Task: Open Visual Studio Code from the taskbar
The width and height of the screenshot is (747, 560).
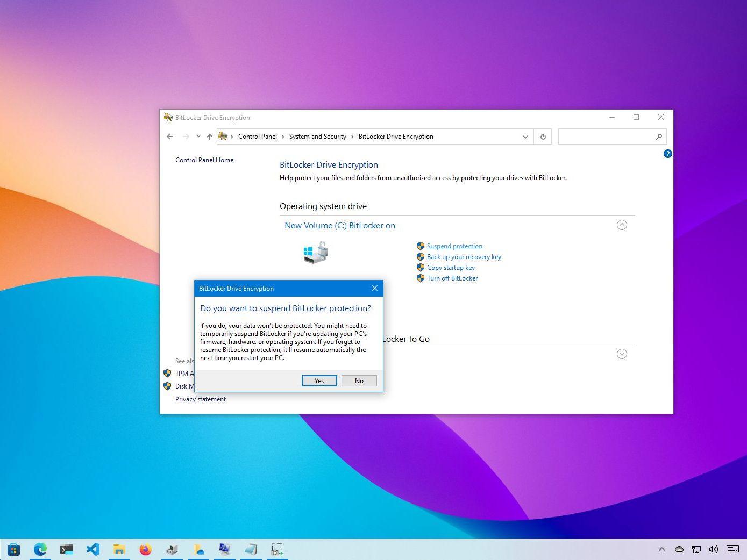Action: tap(93, 549)
